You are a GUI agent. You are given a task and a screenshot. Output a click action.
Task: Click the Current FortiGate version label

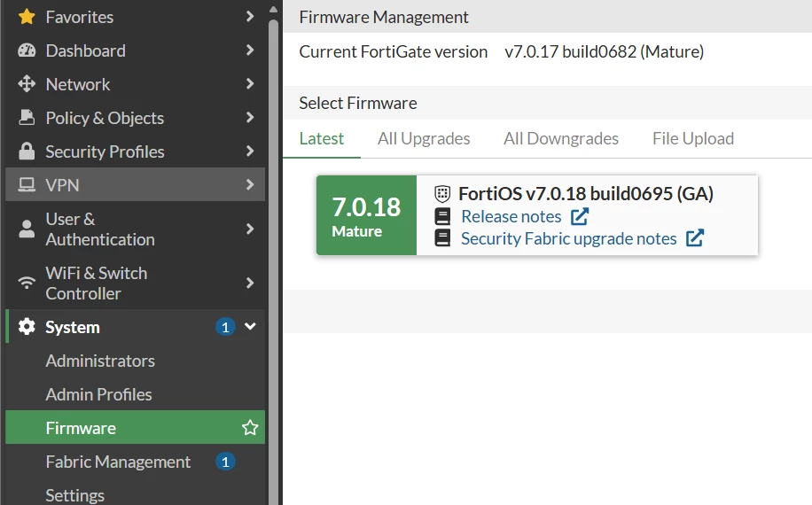[x=393, y=51]
